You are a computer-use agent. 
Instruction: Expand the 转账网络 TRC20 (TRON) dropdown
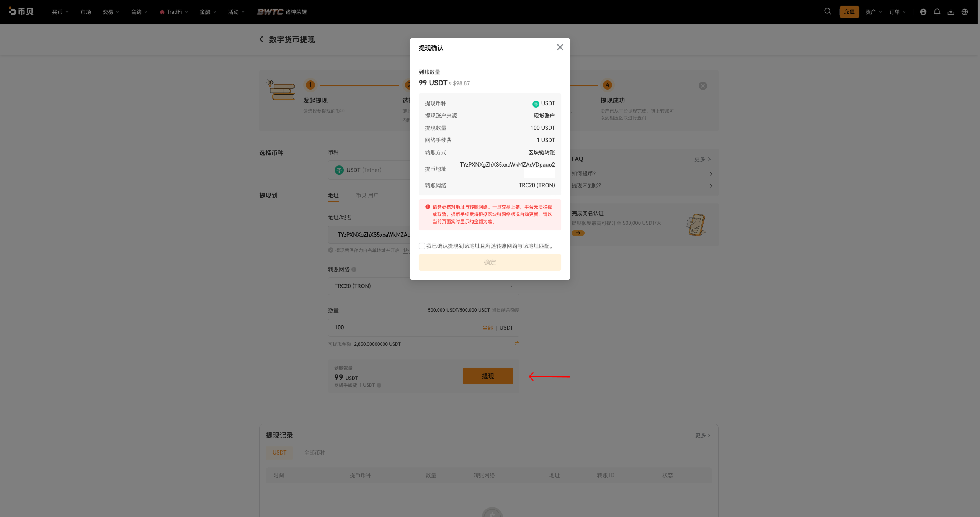tap(423, 286)
